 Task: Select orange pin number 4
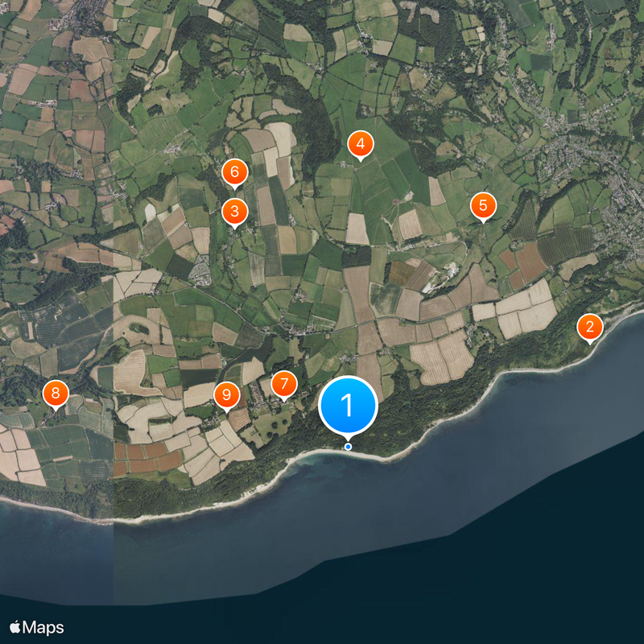(x=360, y=145)
